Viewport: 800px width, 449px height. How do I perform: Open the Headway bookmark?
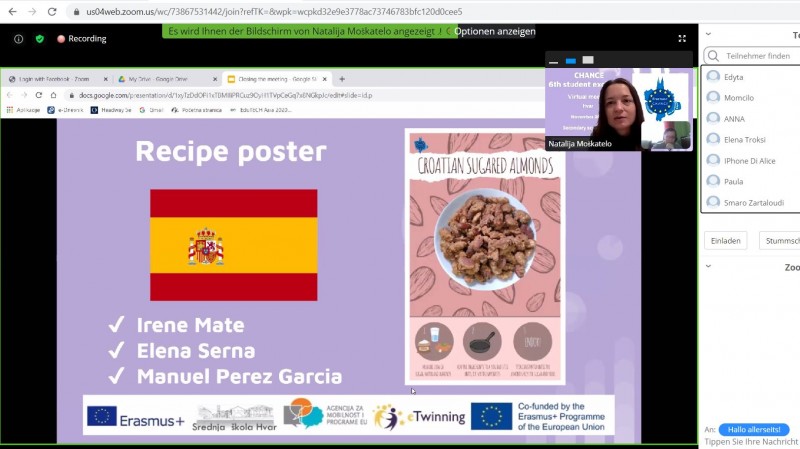[111, 110]
